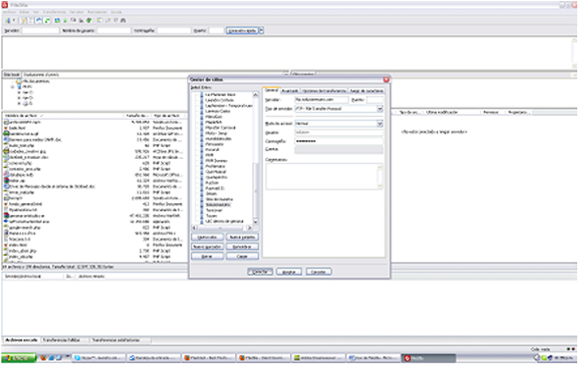The image size is (588, 366).
Task: Open the filename filters toolbar icon
Action: tap(99, 21)
